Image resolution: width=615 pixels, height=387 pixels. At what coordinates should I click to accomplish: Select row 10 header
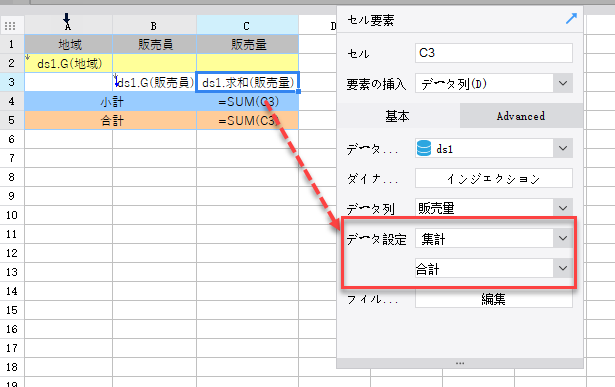(12, 215)
